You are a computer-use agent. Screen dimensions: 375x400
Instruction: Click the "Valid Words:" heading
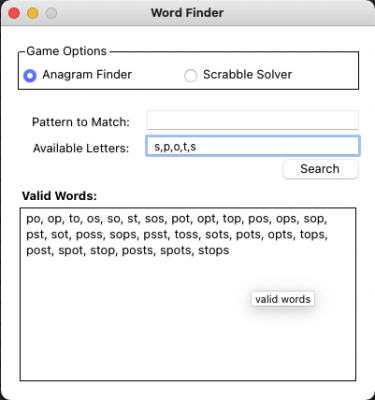click(59, 196)
